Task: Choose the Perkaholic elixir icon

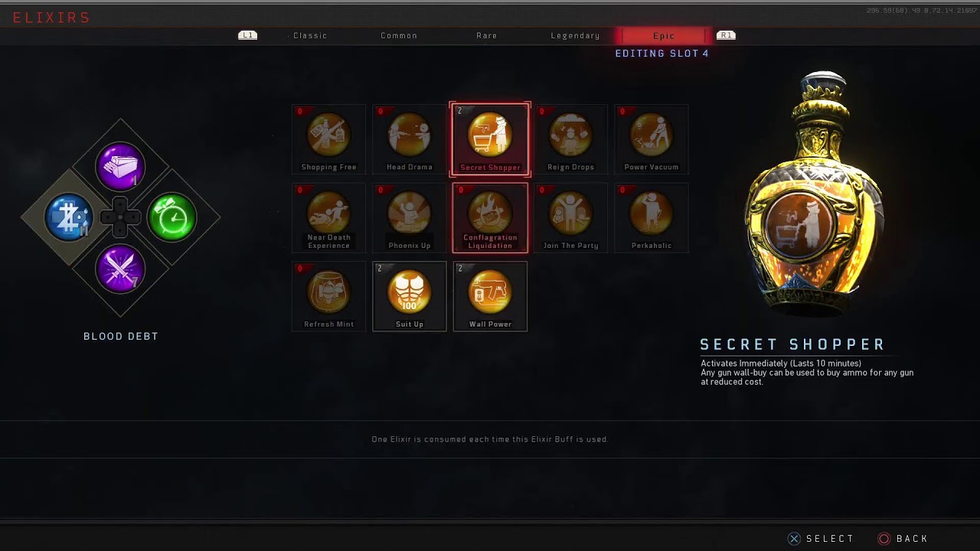Action: (x=652, y=218)
